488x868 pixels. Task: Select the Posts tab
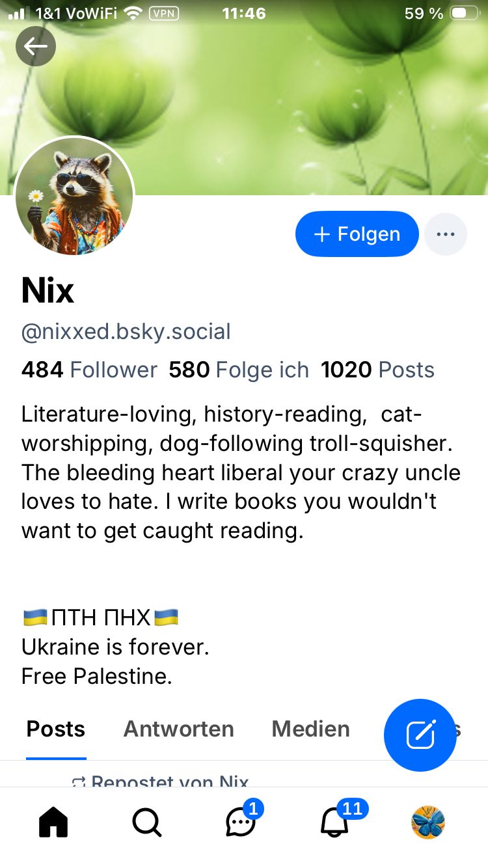coord(56,729)
